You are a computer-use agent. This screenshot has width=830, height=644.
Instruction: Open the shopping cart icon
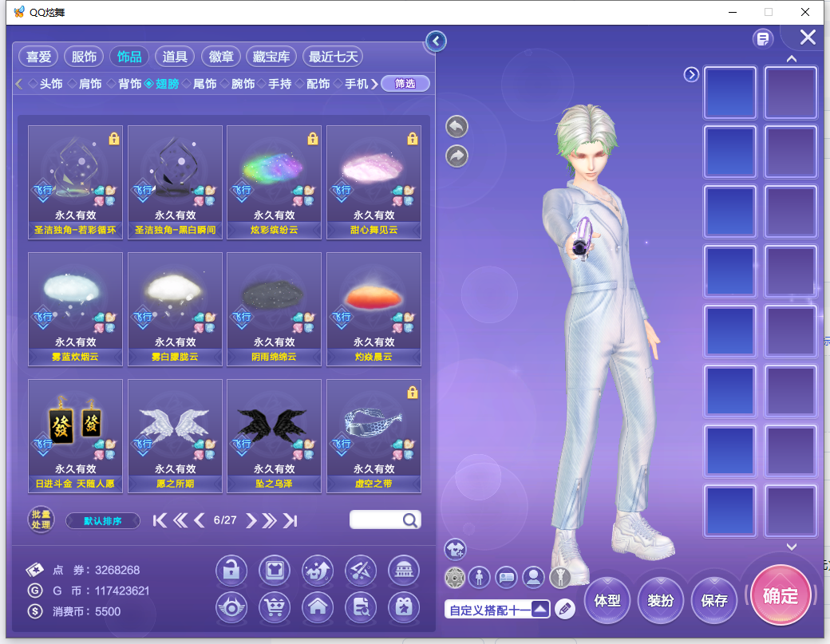(275, 607)
